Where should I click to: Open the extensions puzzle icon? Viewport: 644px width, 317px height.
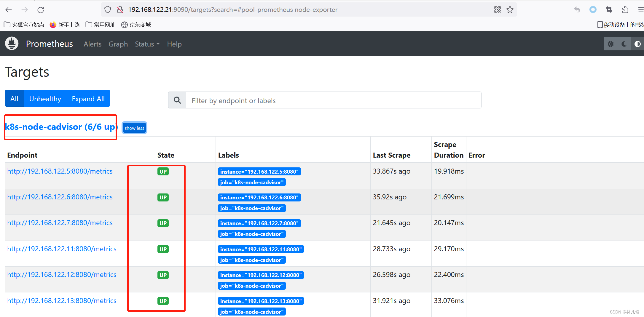click(x=625, y=10)
